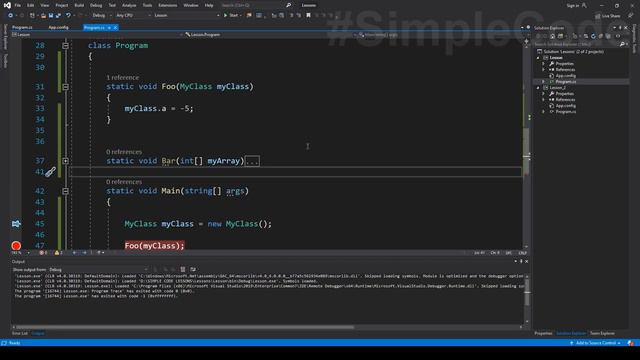Viewport: 640px width, 360px height.
Task: Click the Undo icon in toolbar
Action: point(68,16)
